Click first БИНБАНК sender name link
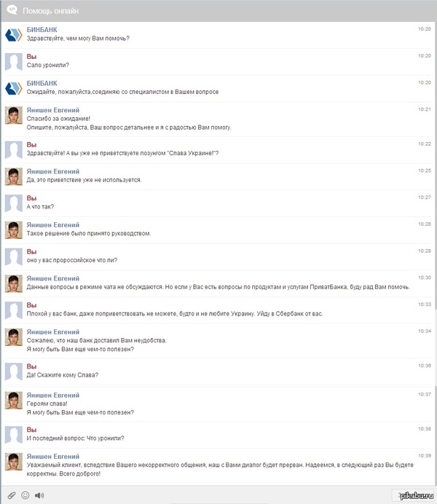 pyautogui.click(x=42, y=29)
